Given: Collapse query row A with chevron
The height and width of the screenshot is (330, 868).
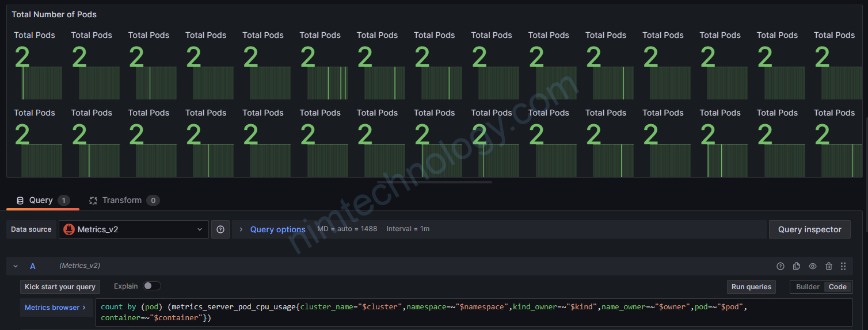Looking at the screenshot, I should [16, 266].
